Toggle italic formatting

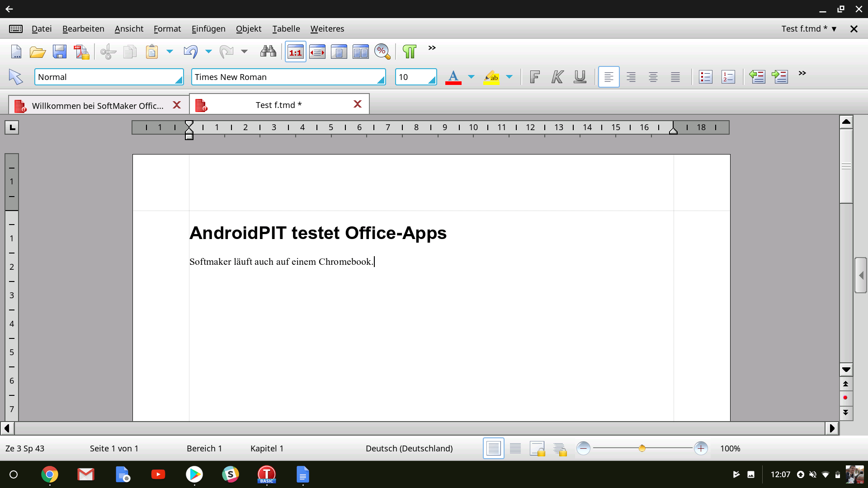point(557,77)
